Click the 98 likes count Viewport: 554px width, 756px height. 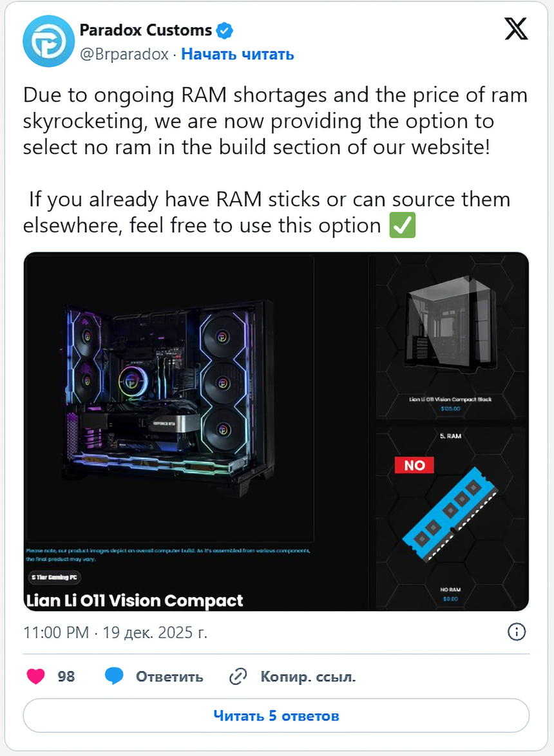point(66,676)
